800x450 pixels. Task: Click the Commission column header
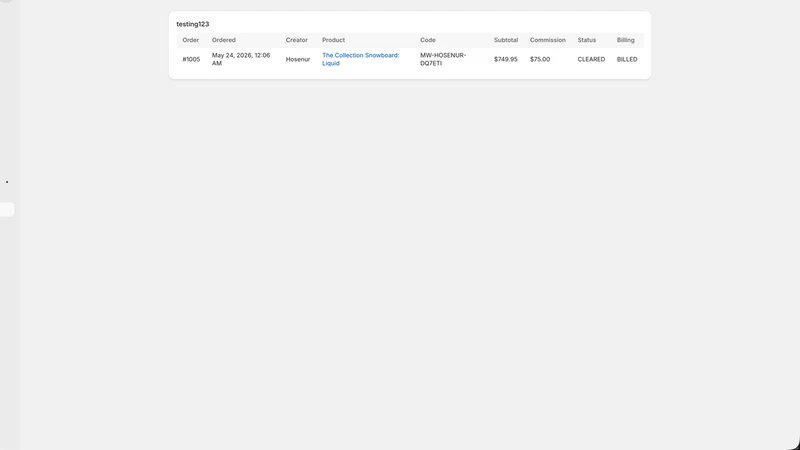coord(547,40)
